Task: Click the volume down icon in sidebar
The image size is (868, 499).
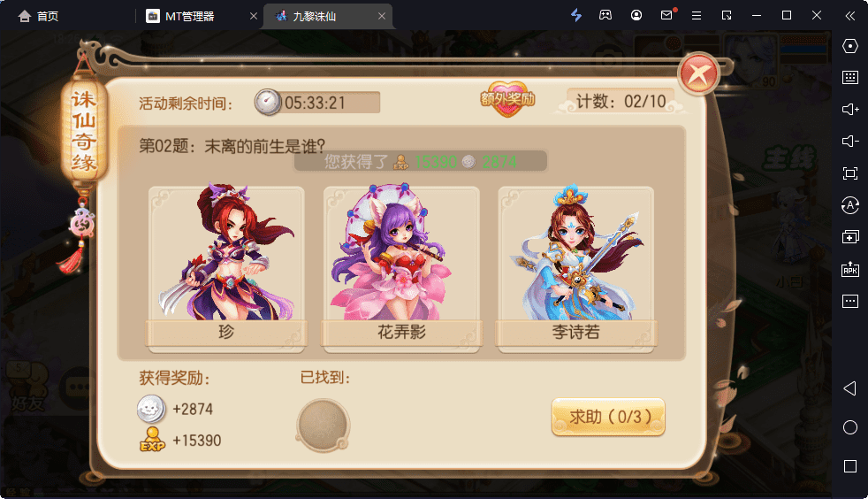Action: 849,142
